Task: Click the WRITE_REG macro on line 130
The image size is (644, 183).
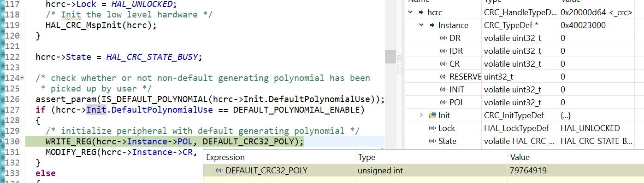Action: [68, 142]
